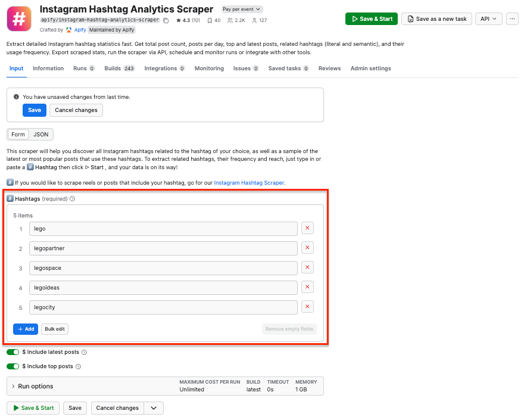This screenshot has width=524, height=420.
Task: Open the chevron next to Cancel changes
Action: [154, 408]
